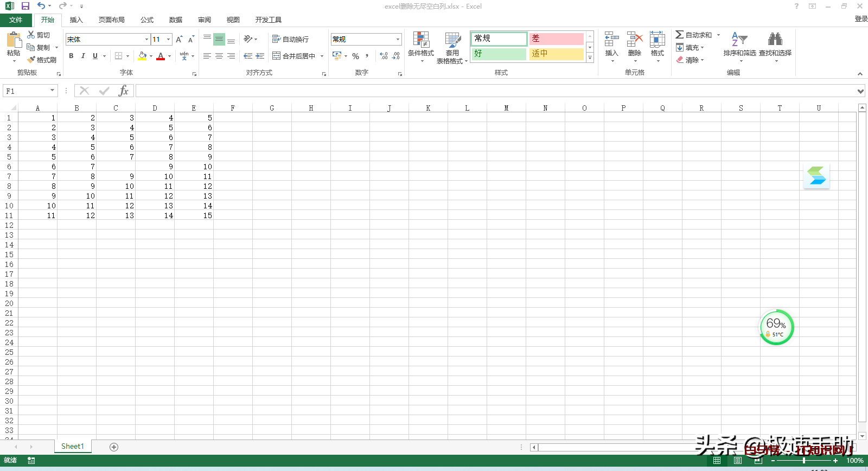The width and height of the screenshot is (868, 471).
Task: Open the Formulas (公式) ribbon tab
Action: click(x=147, y=20)
